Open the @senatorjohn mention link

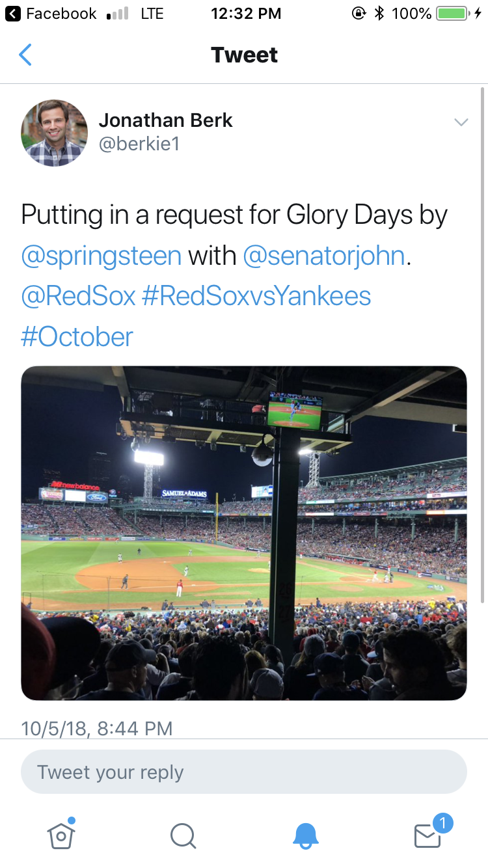(x=324, y=256)
